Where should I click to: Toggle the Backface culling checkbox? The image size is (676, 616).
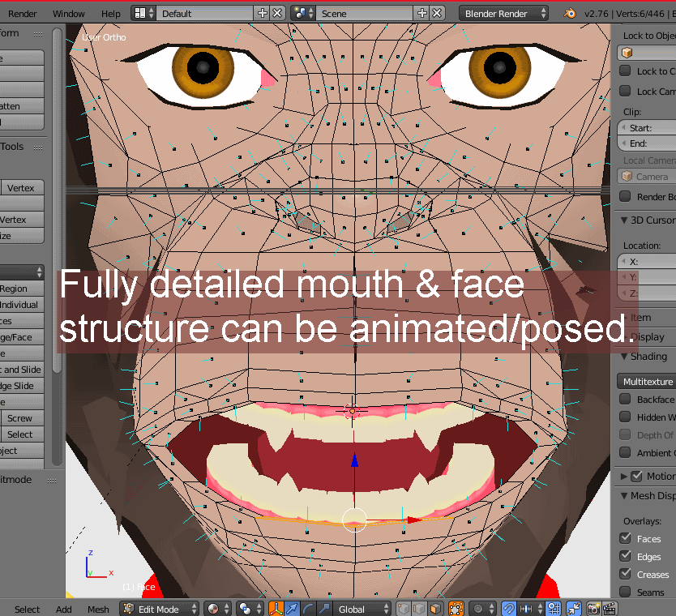pos(626,399)
